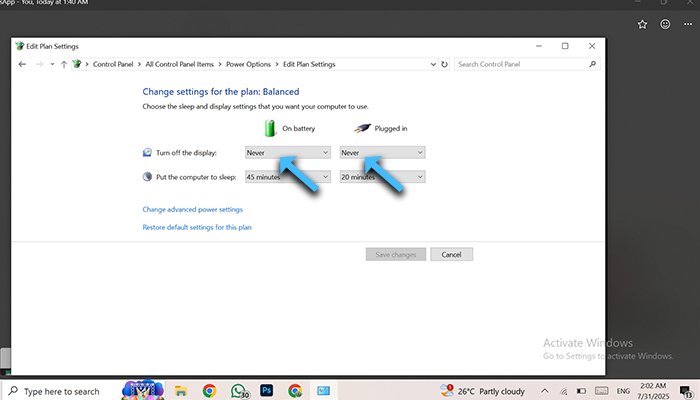Open On battery sleep 45 minutes dropdown
The height and width of the screenshot is (400, 700).
[288, 177]
